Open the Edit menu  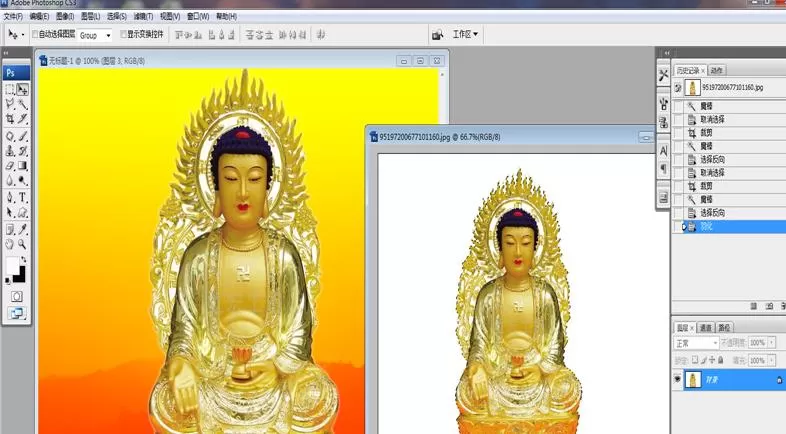(x=39, y=17)
